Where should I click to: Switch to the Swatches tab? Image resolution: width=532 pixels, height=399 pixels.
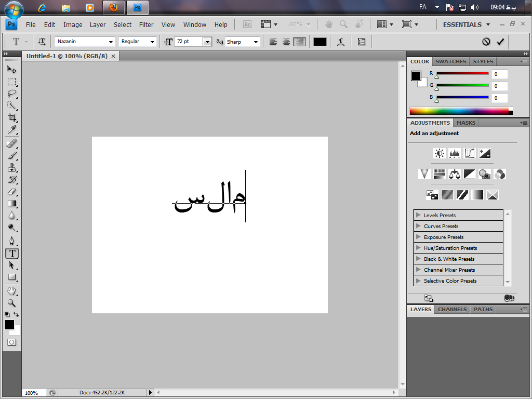point(450,61)
